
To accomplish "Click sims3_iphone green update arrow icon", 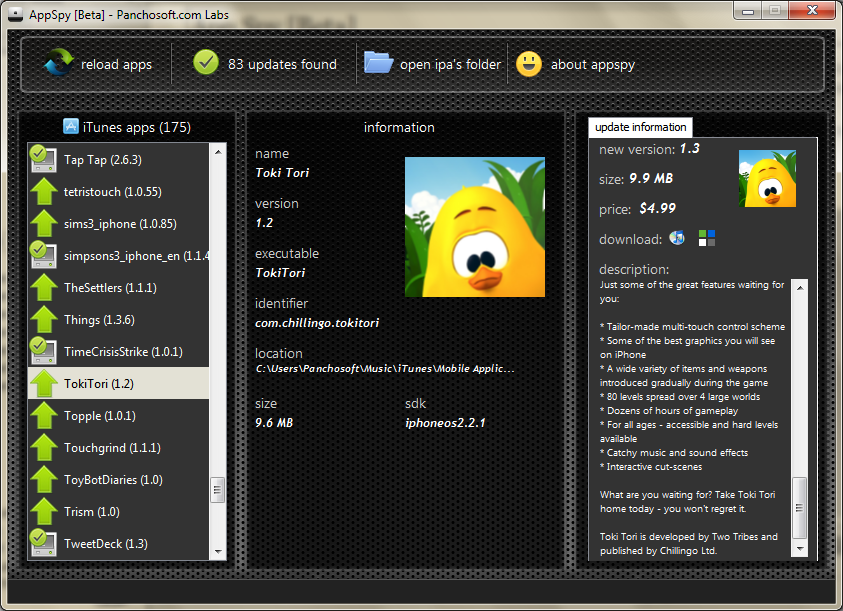I will pos(44,223).
